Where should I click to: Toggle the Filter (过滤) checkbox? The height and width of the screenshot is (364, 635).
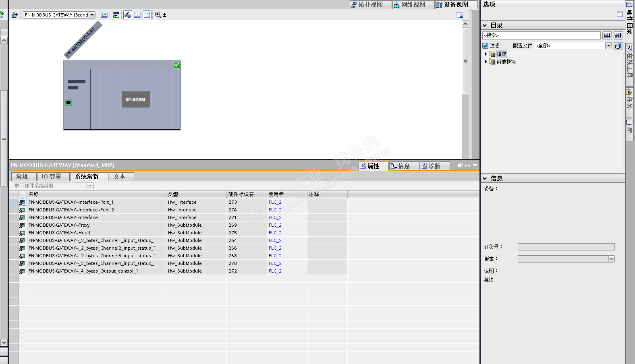coord(486,45)
